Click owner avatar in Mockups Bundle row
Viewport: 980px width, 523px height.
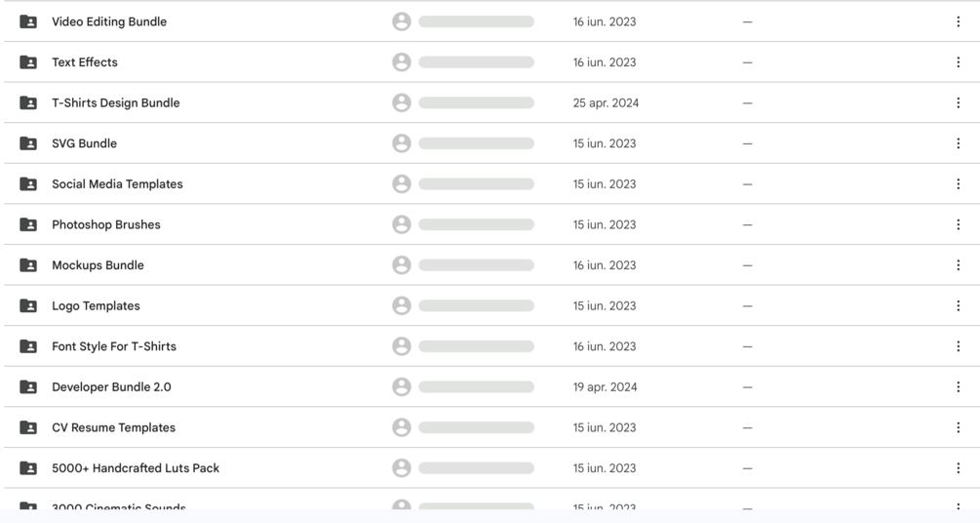pos(401,265)
